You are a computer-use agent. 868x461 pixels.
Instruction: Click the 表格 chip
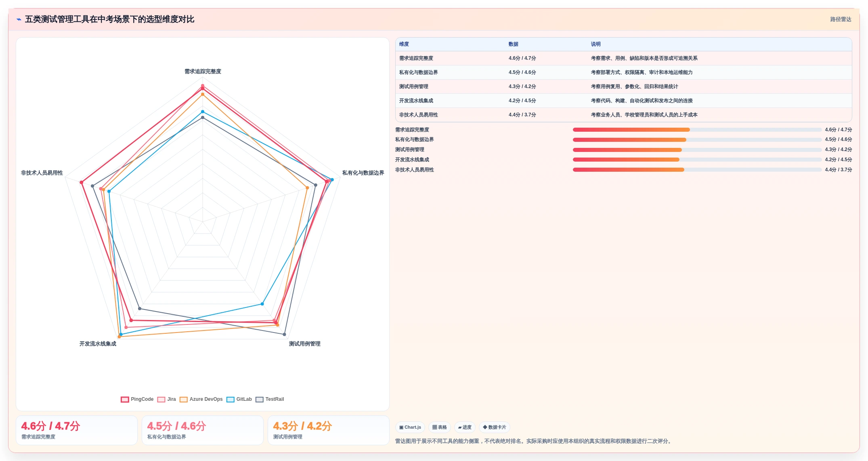coord(440,427)
